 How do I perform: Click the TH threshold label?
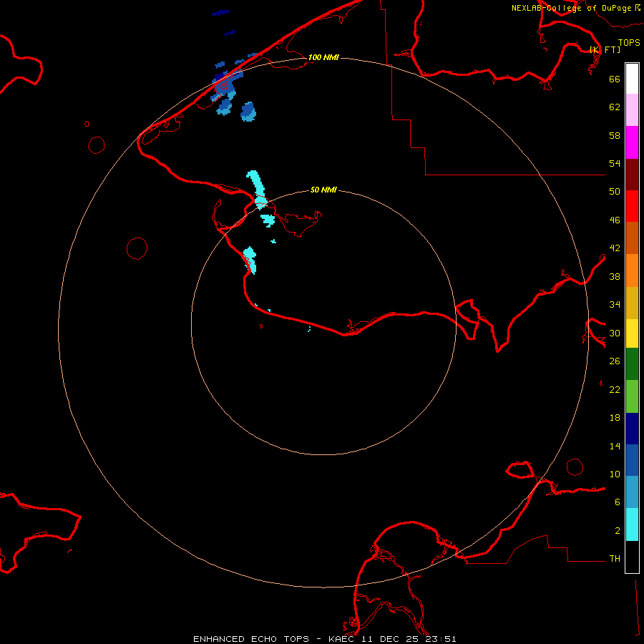point(615,559)
